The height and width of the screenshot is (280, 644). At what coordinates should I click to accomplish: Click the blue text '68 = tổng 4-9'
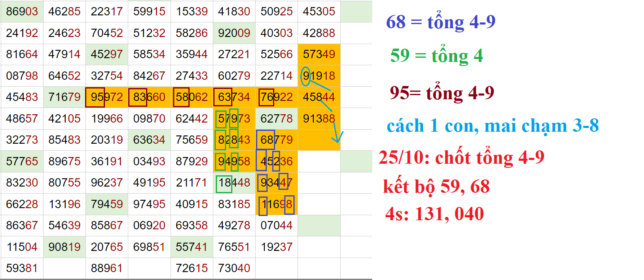[x=440, y=22]
